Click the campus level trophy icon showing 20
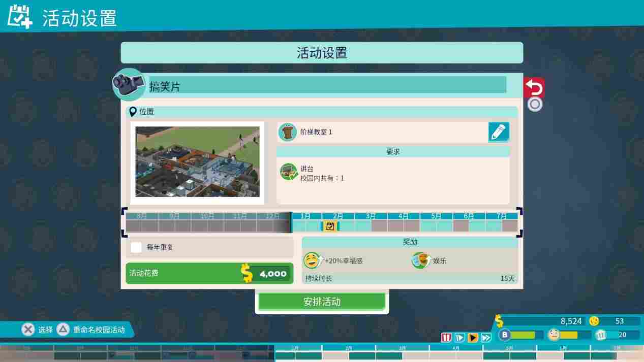The width and height of the screenshot is (644, 362). [x=601, y=335]
